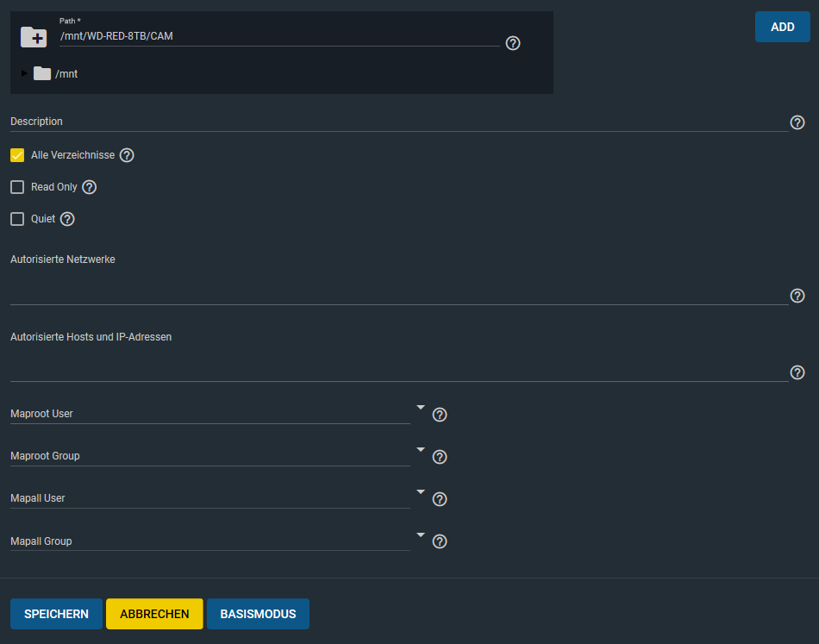Switch to BASISMODUS
This screenshot has height=644, width=819.
point(258,614)
